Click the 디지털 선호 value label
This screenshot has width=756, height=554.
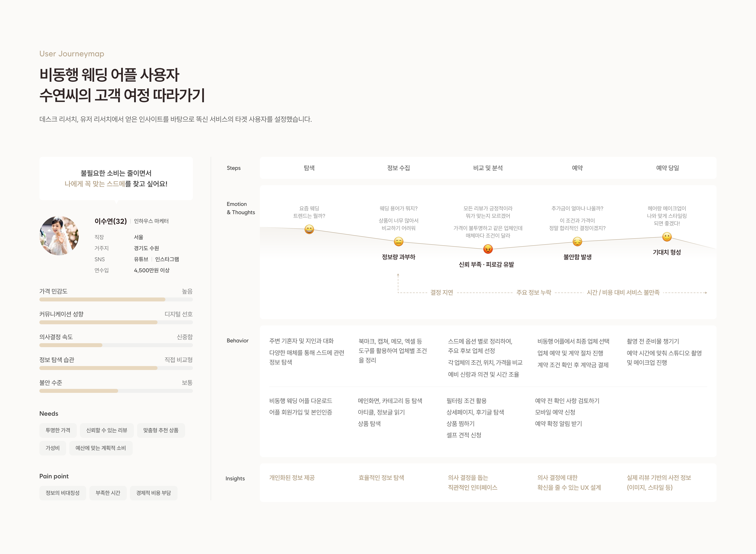178,314
